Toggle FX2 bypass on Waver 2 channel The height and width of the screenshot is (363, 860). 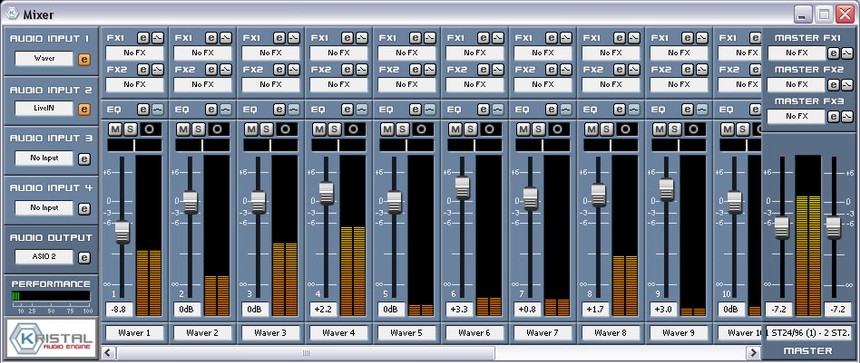tap(226, 70)
